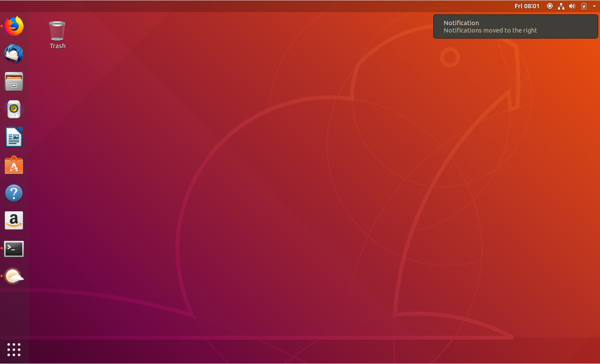This screenshot has width=600, height=364.
Task: Open the weather app sun-cloud icon
Action: click(14, 276)
